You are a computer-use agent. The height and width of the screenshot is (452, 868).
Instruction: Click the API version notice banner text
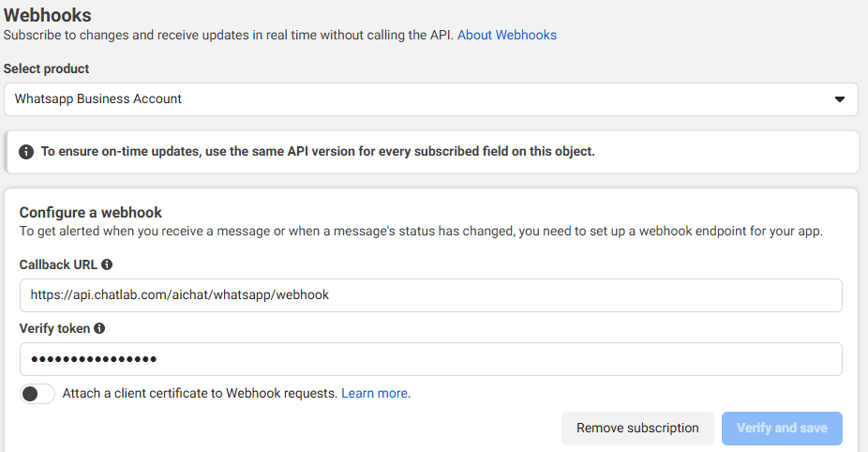pyautogui.click(x=318, y=151)
